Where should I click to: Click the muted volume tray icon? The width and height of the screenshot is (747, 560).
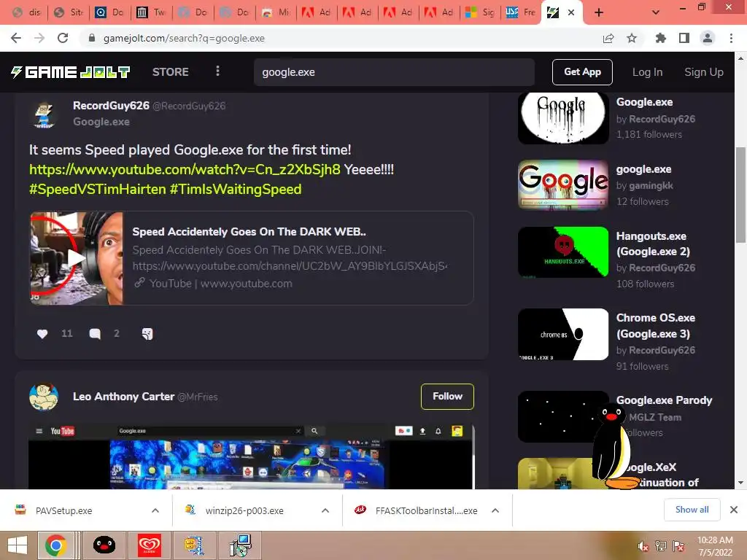(643, 546)
